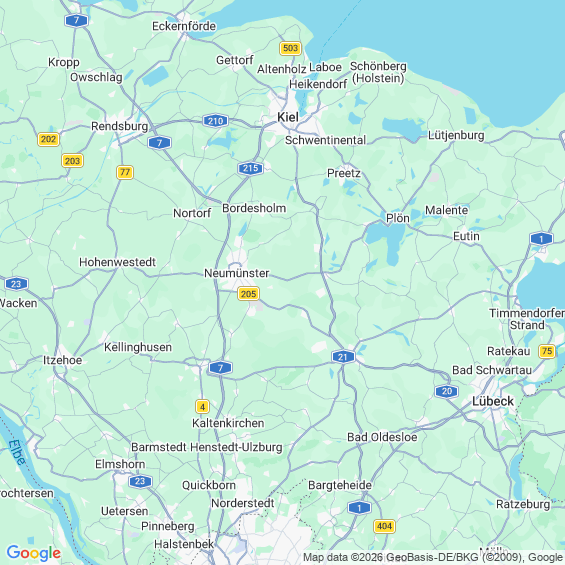The height and width of the screenshot is (565, 565).
Task: Click the A23 shield near Elmshorn
Action: tap(140, 481)
